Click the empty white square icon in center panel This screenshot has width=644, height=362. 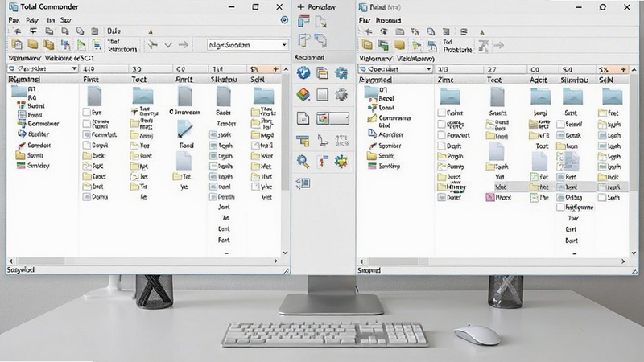click(323, 95)
